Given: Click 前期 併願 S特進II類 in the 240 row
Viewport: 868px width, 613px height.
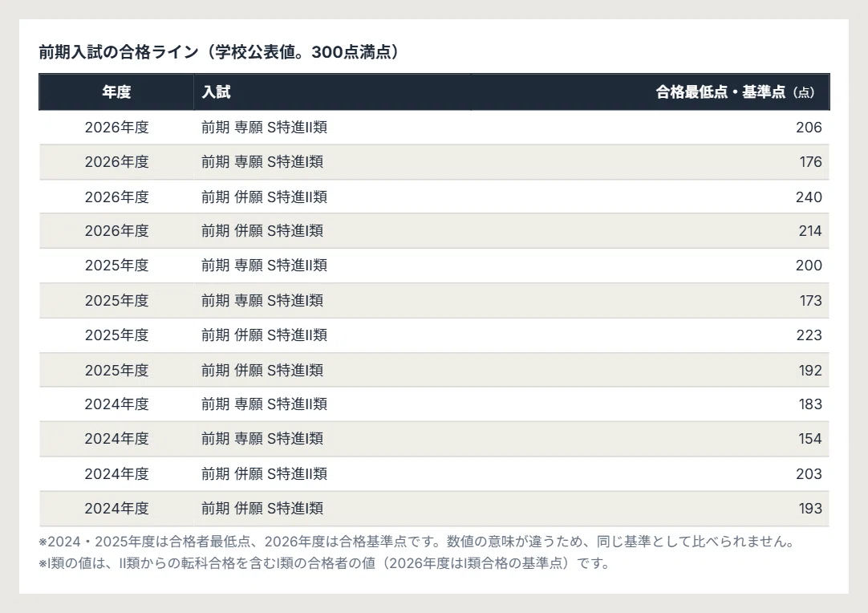Looking at the screenshot, I should 264,197.
